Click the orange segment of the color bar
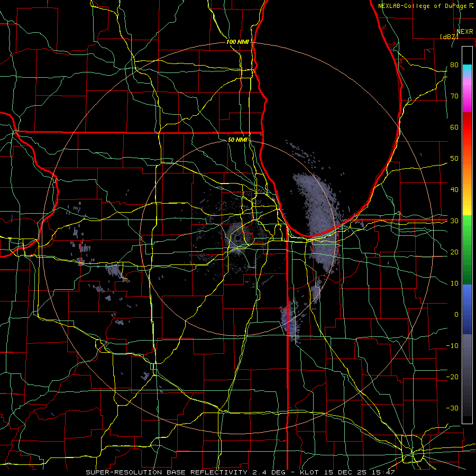Screen dimensions: 476x476 (x=467, y=176)
